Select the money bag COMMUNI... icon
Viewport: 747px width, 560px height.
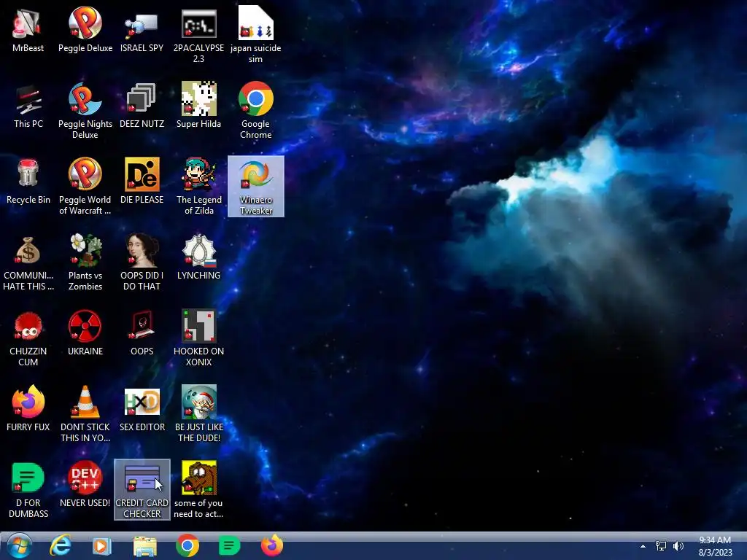(28, 262)
